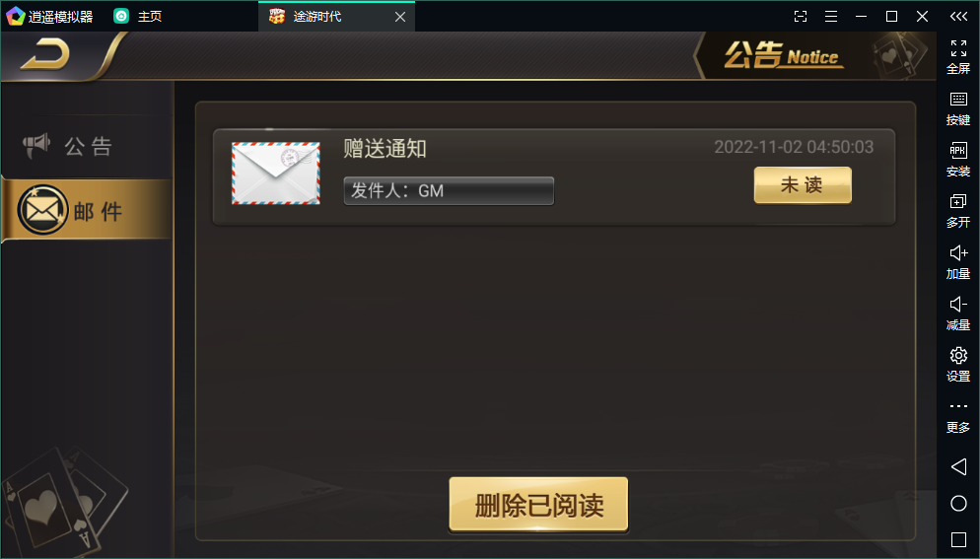Click the 删除已阅读 button

click(x=538, y=505)
